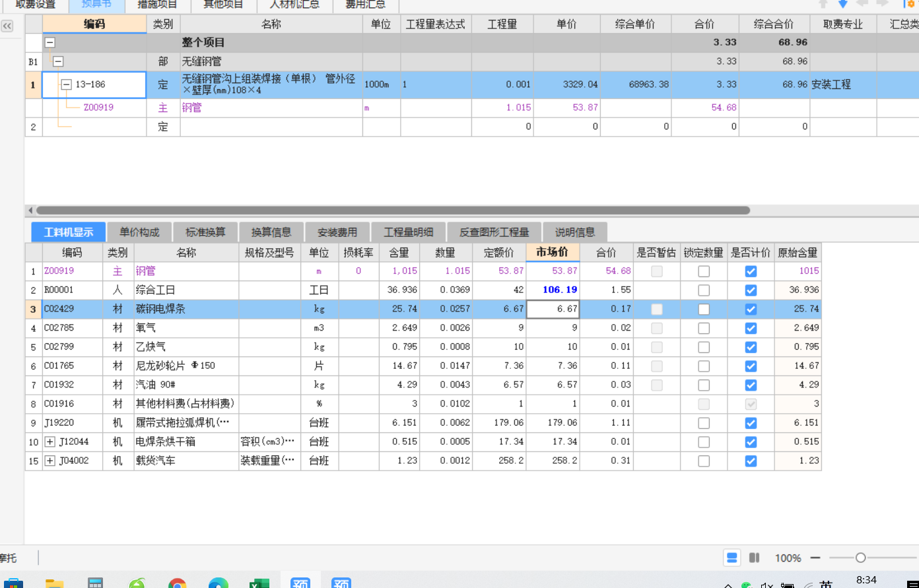
Task: Select the C01916 其他材料费 row code
Action: (73, 404)
